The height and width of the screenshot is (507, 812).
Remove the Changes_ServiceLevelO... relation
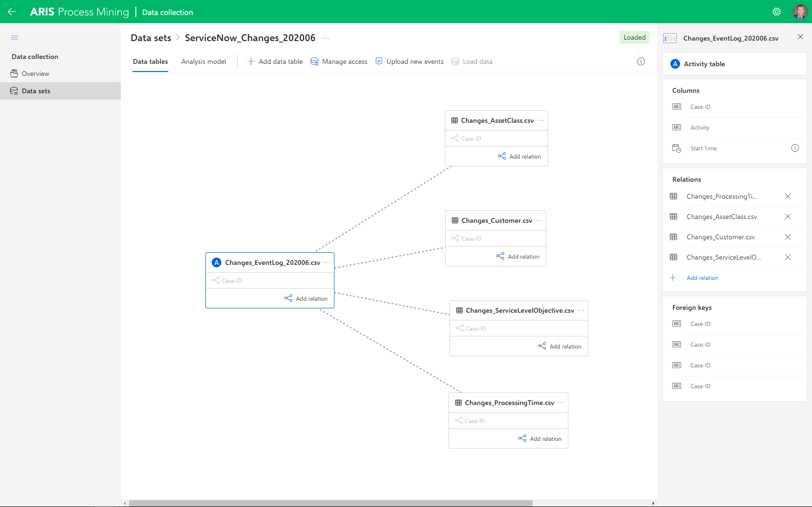coord(788,257)
